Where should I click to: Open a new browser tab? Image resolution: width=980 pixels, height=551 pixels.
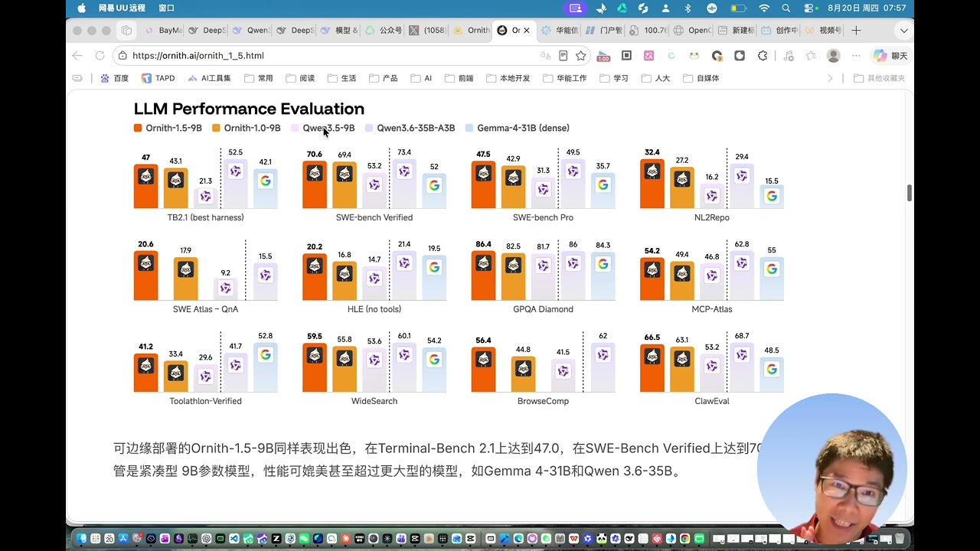(856, 31)
